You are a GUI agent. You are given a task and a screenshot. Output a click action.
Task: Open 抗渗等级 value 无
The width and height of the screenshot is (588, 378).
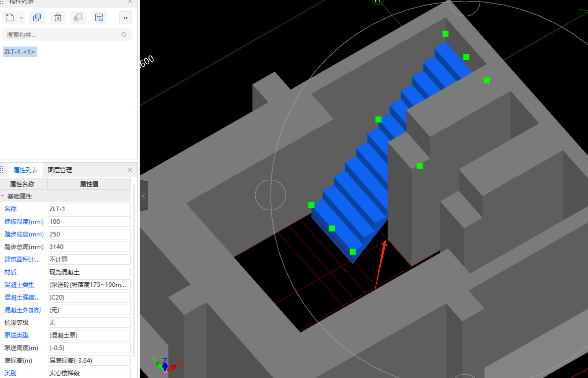[x=89, y=322]
